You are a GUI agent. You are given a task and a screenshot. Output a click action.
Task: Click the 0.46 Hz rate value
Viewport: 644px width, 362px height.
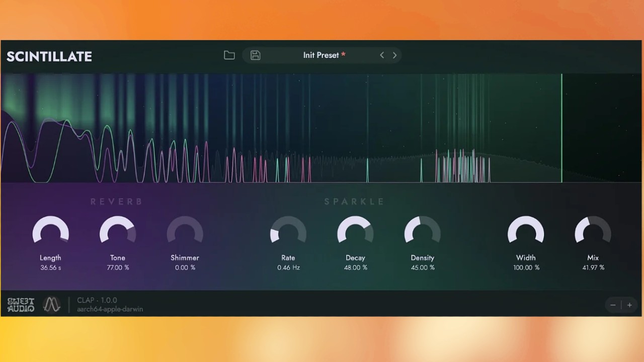(288, 267)
